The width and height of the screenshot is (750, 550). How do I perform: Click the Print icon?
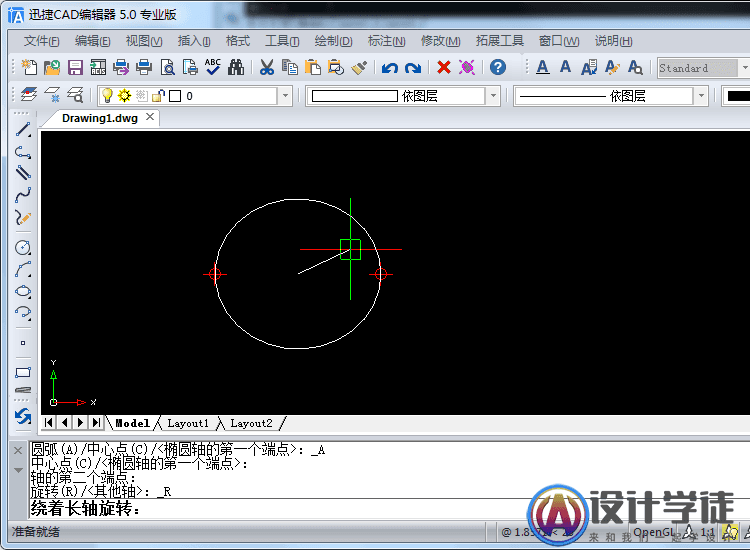pos(143,67)
